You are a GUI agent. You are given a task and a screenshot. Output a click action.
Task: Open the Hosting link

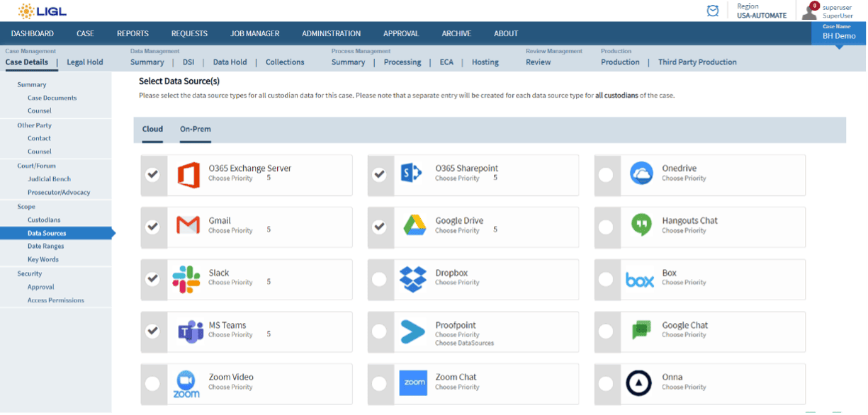[485, 62]
